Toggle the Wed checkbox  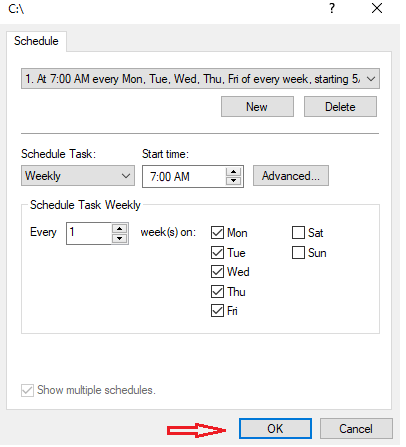click(217, 272)
